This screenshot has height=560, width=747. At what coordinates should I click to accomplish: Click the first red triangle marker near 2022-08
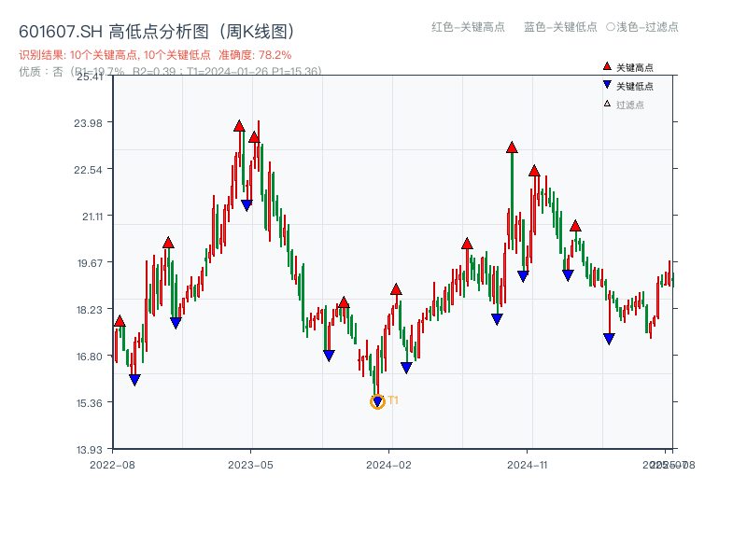coord(120,320)
